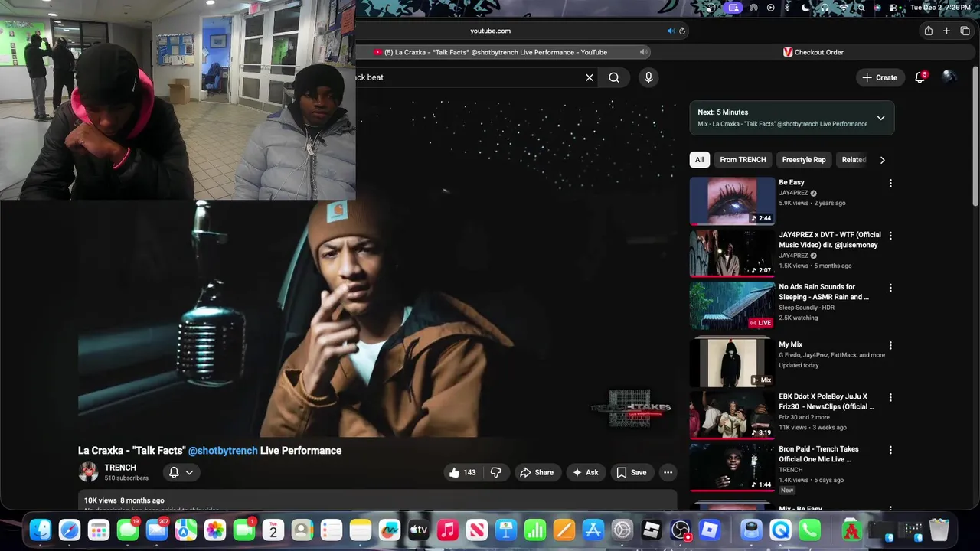Open the Be Easy video thumbnail
Viewport: 980px width, 551px height.
733,201
